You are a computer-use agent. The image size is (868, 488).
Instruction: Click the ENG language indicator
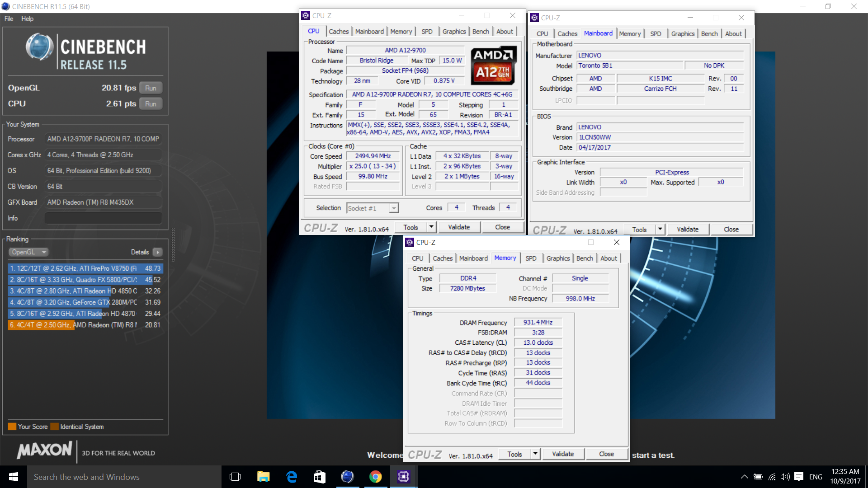point(816,477)
